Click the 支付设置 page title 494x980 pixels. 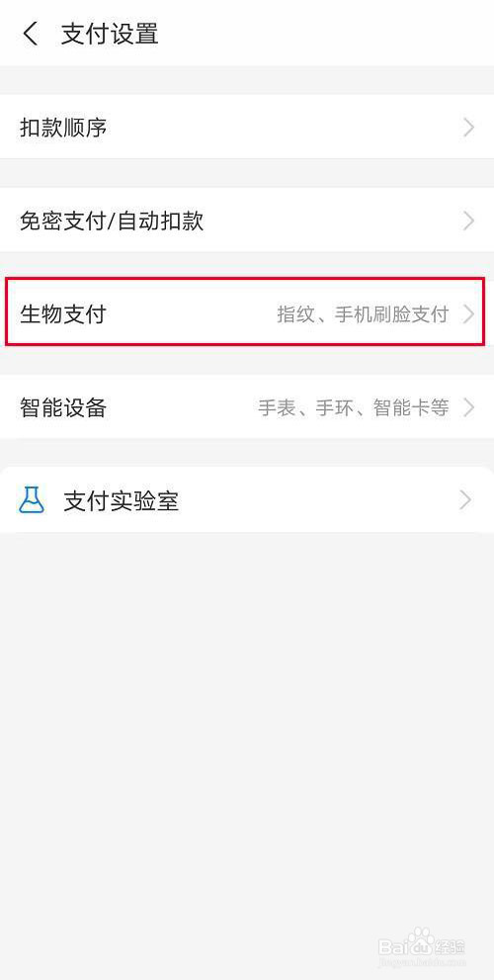110,34
